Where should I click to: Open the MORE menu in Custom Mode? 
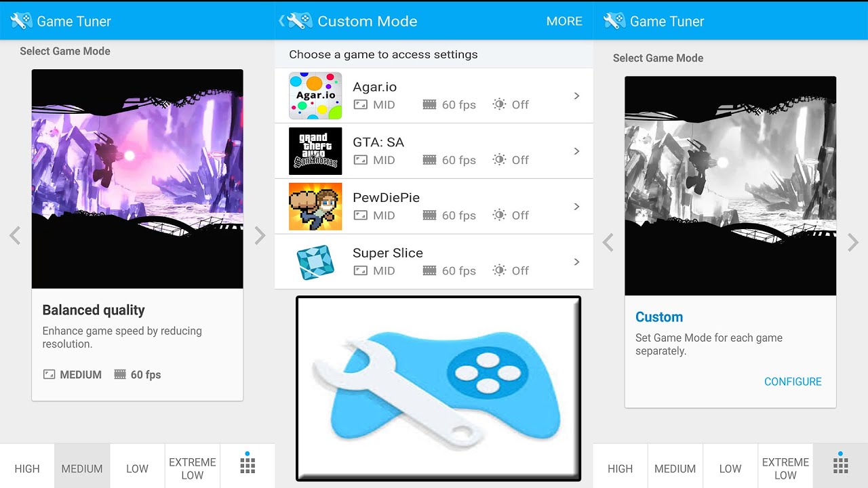564,21
